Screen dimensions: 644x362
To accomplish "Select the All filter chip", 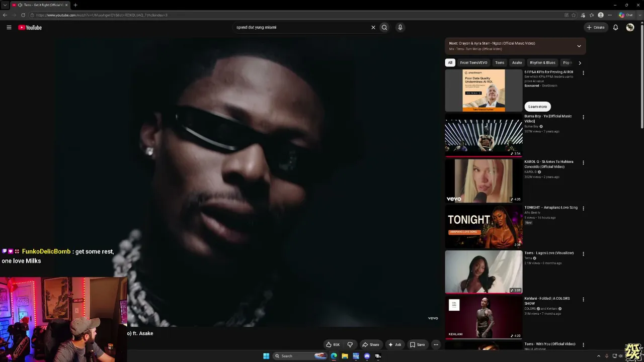I will click(x=450, y=63).
